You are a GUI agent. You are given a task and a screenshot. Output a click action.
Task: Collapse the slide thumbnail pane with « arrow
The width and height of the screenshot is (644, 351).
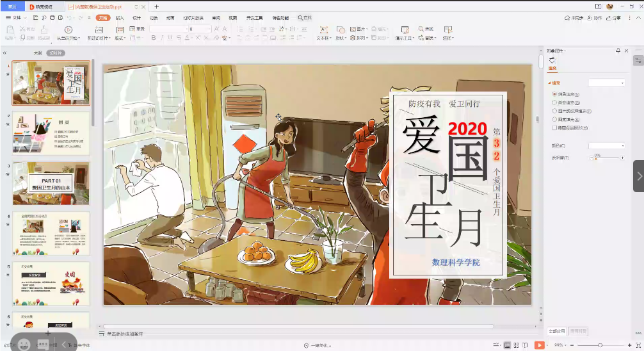[5, 53]
